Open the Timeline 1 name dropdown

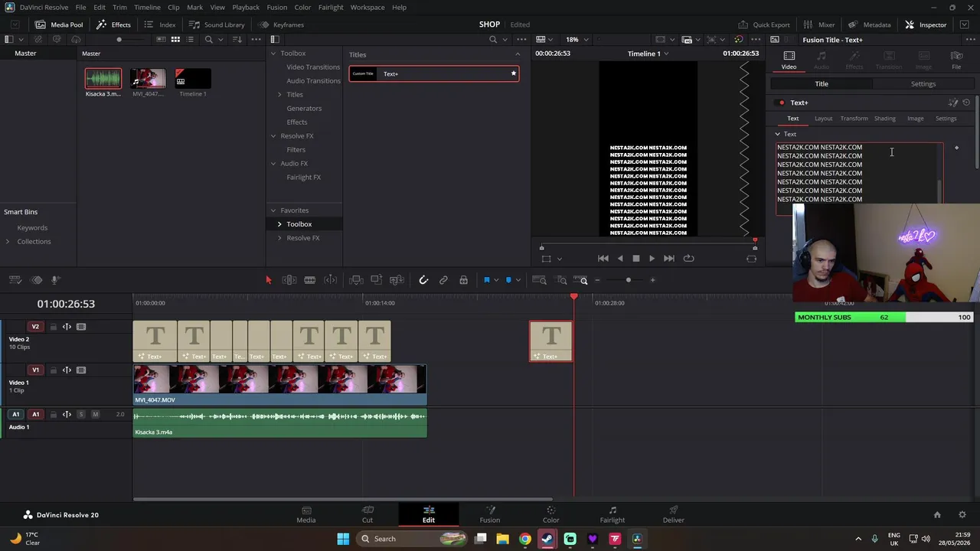click(648, 54)
